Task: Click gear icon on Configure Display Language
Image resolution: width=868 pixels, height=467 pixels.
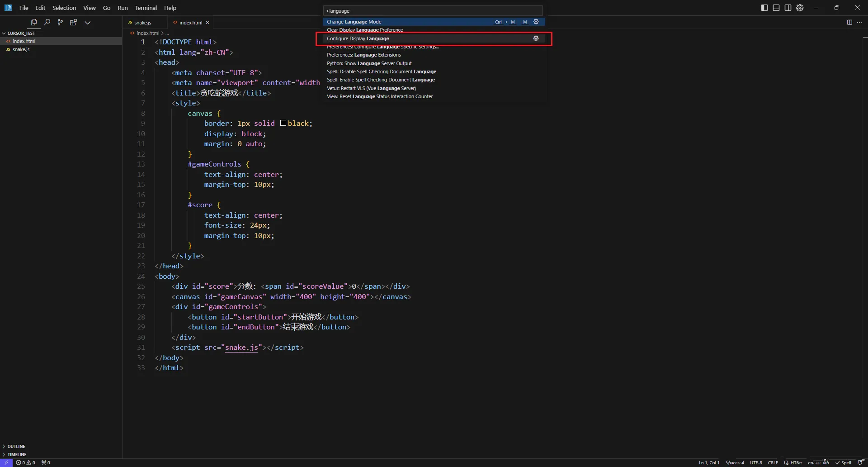Action: [x=536, y=38]
